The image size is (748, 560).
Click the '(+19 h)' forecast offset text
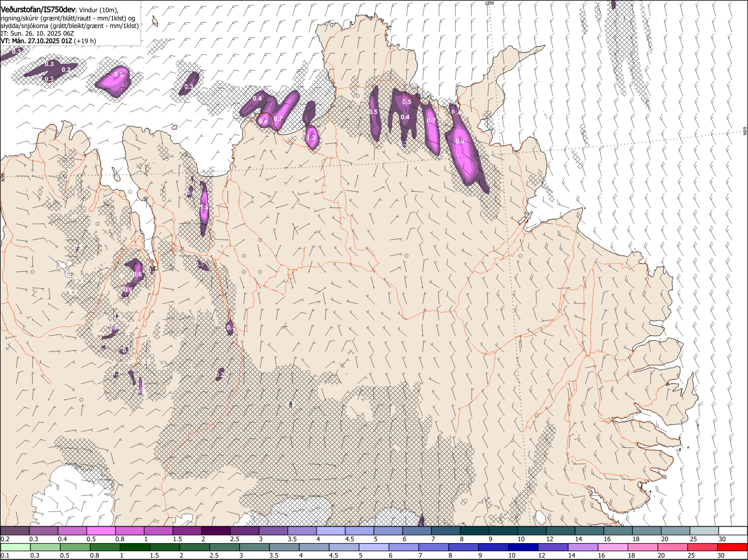pyautogui.click(x=85, y=41)
